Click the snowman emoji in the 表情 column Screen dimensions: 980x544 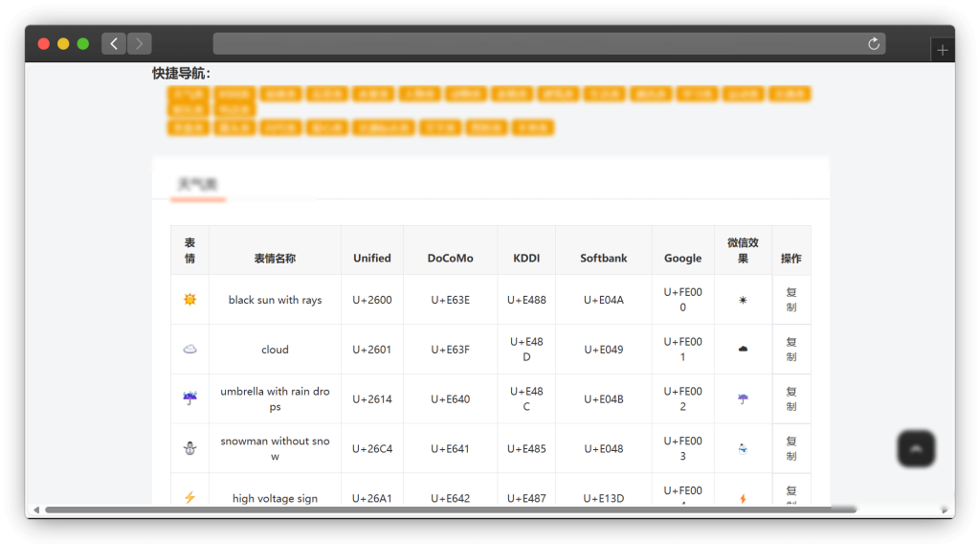189,448
